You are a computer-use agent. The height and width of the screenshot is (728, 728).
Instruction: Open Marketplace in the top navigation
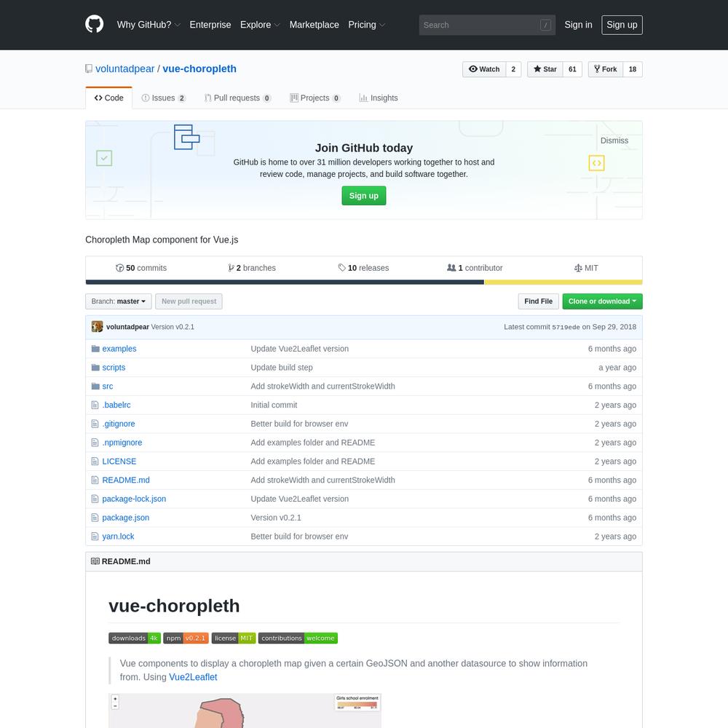click(x=314, y=25)
